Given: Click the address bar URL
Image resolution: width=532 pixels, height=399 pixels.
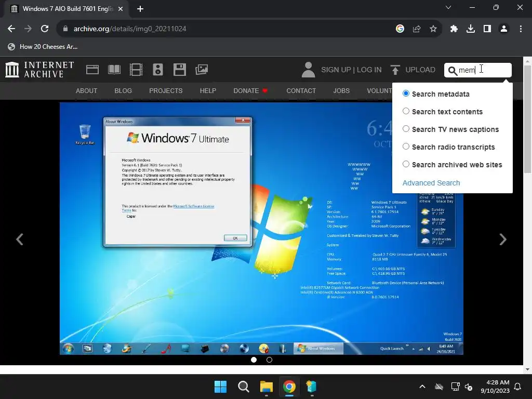Looking at the screenshot, I should tap(130, 29).
